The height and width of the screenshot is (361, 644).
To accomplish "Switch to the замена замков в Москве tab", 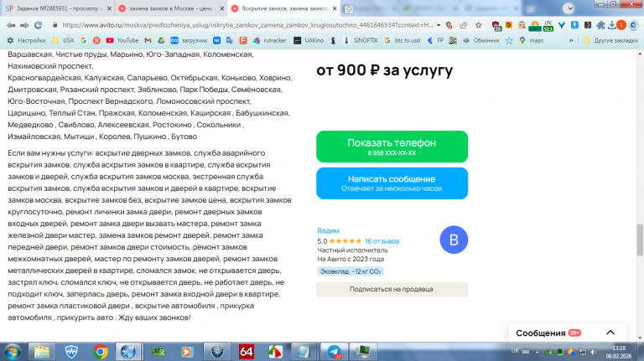I will click(x=170, y=8).
